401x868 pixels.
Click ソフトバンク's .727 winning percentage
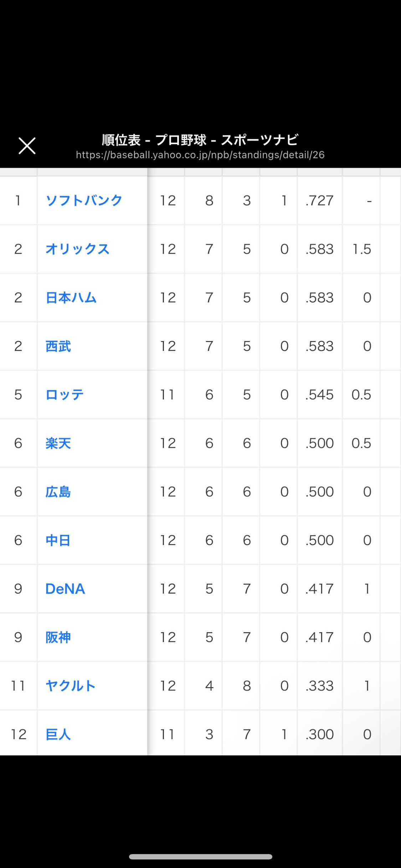(319, 201)
